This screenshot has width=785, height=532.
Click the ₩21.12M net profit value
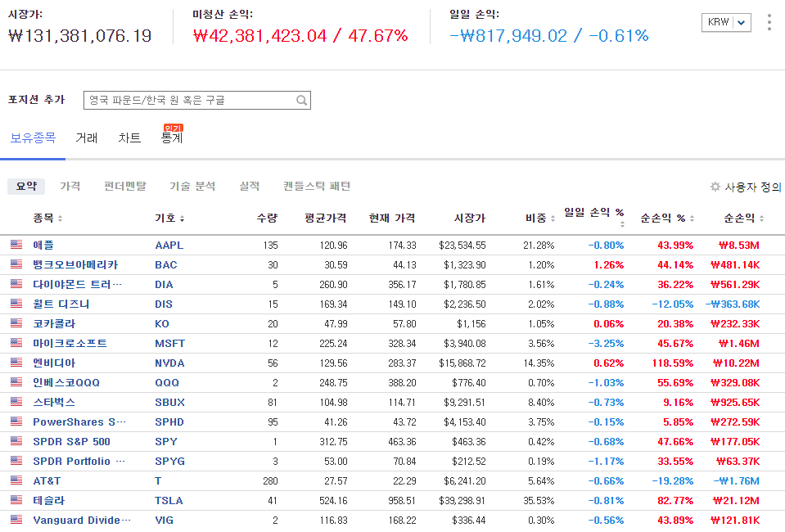click(736, 500)
